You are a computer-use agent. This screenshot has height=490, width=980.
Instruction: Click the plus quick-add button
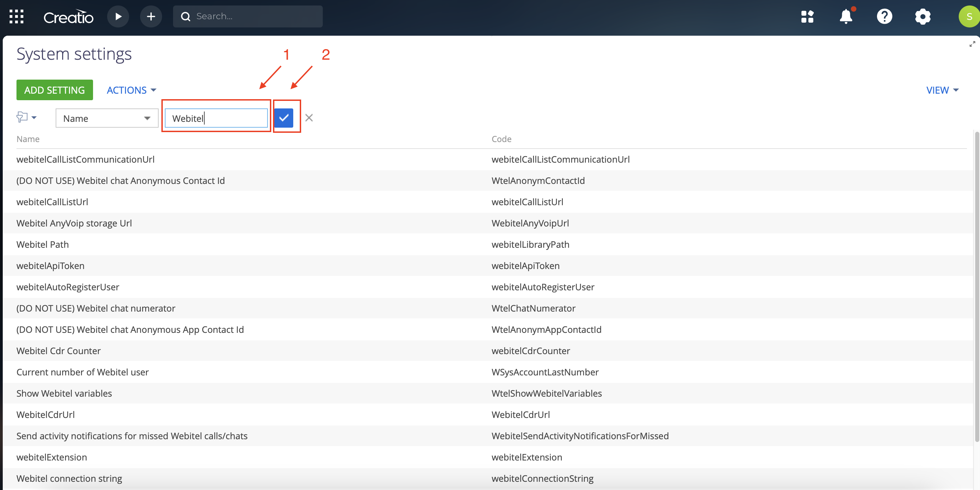(151, 16)
